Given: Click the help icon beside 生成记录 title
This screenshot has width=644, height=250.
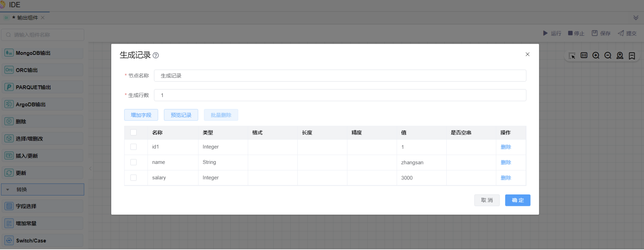Looking at the screenshot, I should pyautogui.click(x=156, y=56).
